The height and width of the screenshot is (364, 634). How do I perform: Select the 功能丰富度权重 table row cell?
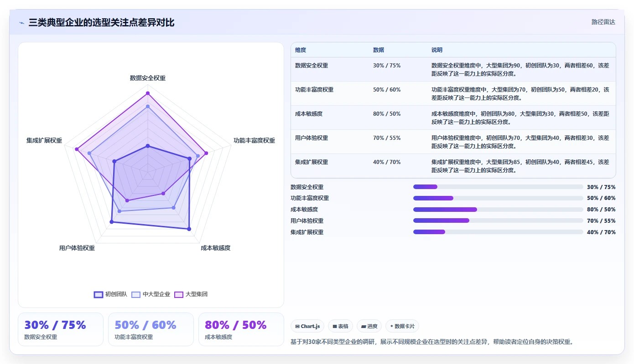click(x=314, y=90)
